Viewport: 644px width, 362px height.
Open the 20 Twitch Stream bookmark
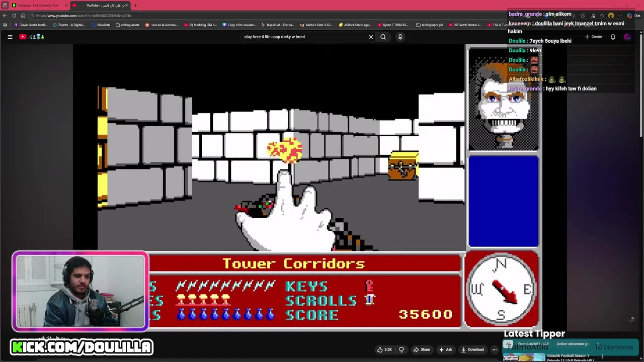(465, 25)
